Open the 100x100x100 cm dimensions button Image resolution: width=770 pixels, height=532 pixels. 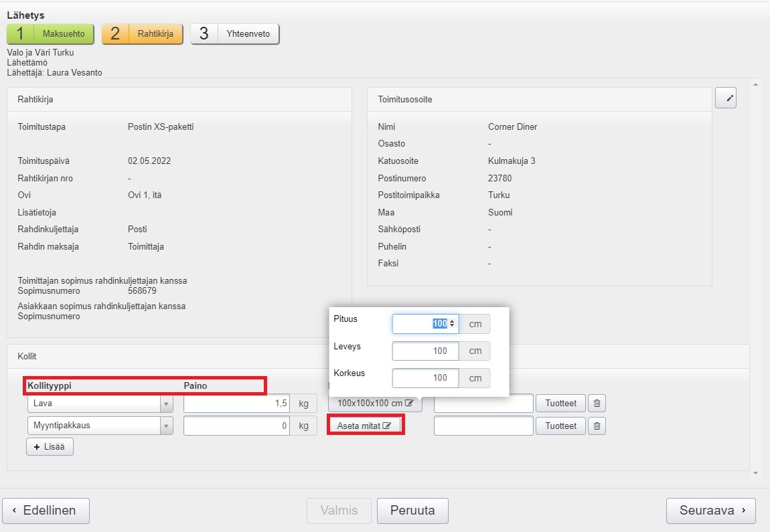click(x=375, y=404)
